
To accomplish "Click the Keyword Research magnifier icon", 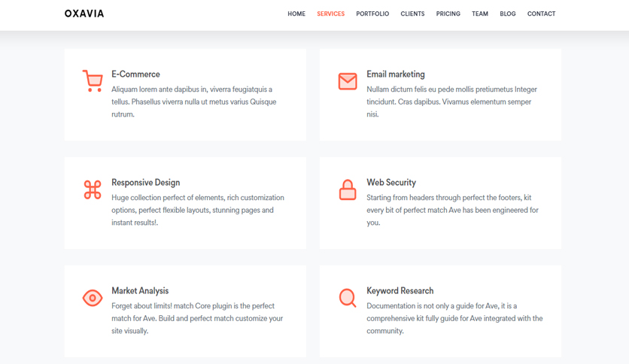I will (x=348, y=298).
